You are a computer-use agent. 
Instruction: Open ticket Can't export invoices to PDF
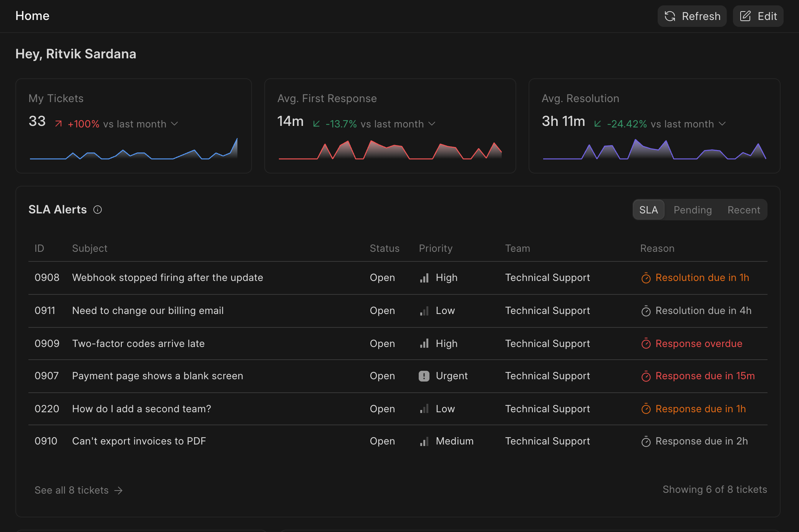point(139,441)
